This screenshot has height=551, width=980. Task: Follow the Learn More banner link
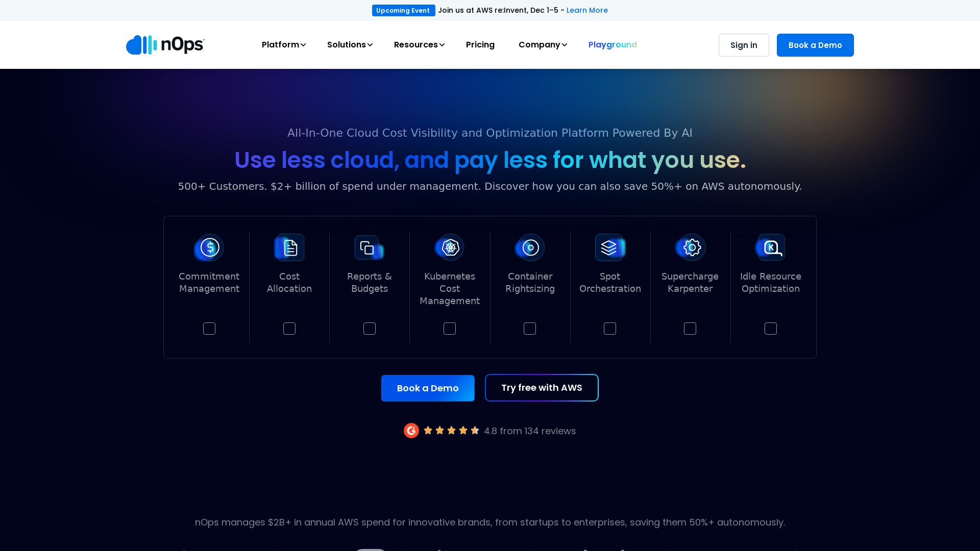coord(587,10)
